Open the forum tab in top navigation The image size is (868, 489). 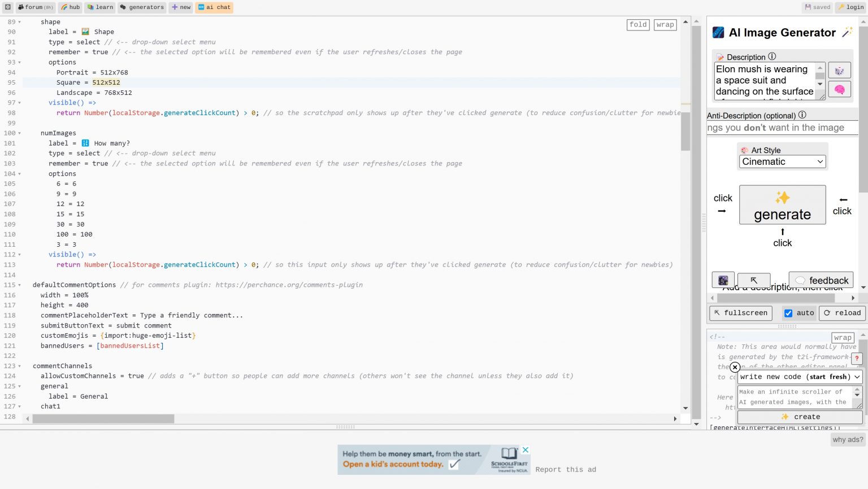pyautogui.click(x=34, y=7)
